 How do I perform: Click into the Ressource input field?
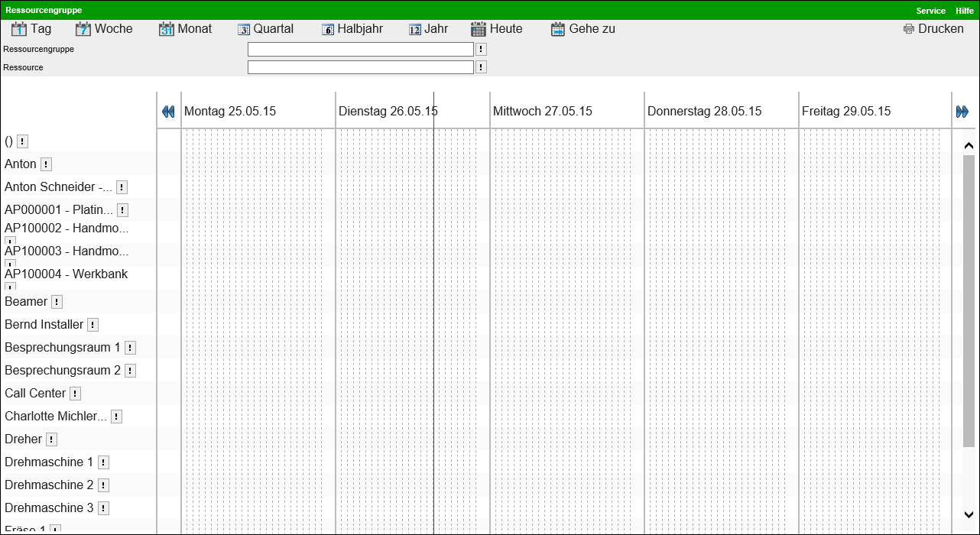(361, 67)
